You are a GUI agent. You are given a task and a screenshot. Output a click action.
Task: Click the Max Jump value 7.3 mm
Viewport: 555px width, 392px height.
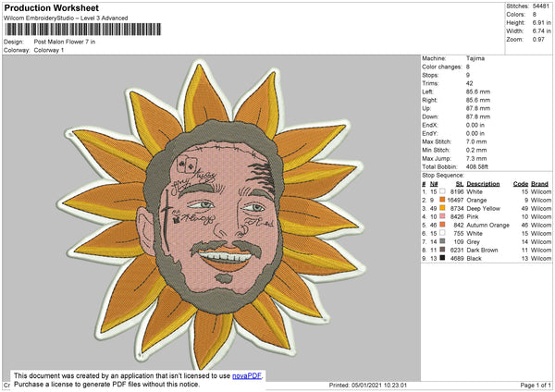click(x=476, y=158)
